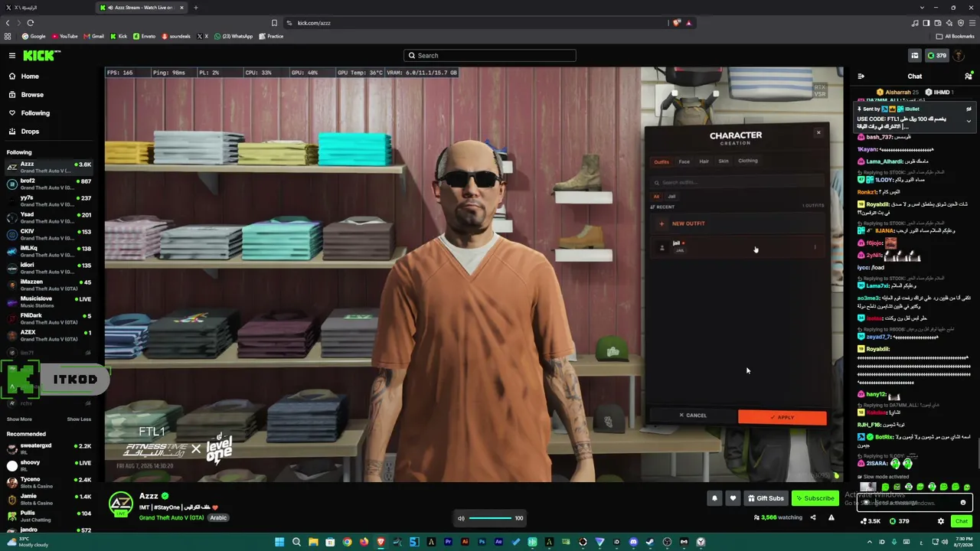Open Windows taskbar search
Screen dimensions: 980x551
(x=296, y=542)
